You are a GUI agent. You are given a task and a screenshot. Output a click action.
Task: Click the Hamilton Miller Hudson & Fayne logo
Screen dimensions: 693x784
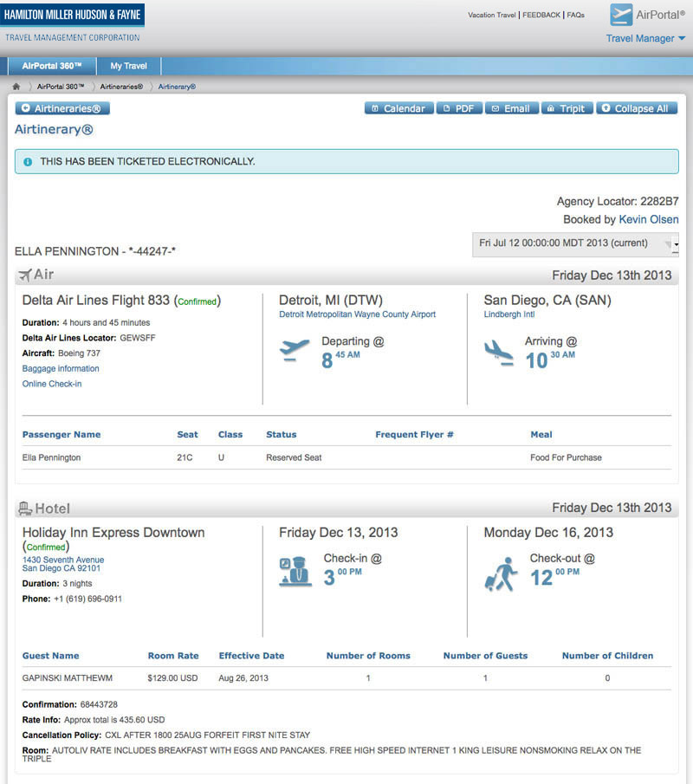[x=73, y=15]
